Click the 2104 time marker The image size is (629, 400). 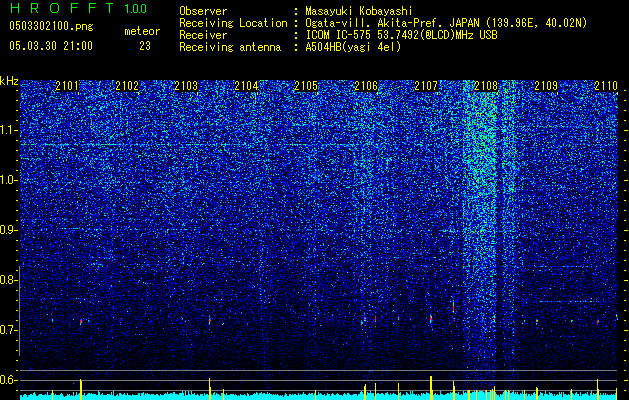pos(246,86)
